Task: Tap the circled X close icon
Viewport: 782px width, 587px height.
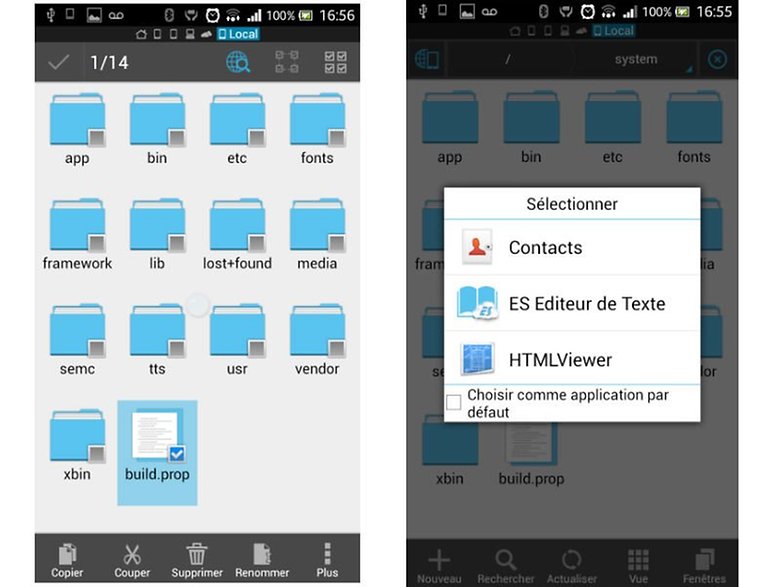Action: (x=717, y=59)
